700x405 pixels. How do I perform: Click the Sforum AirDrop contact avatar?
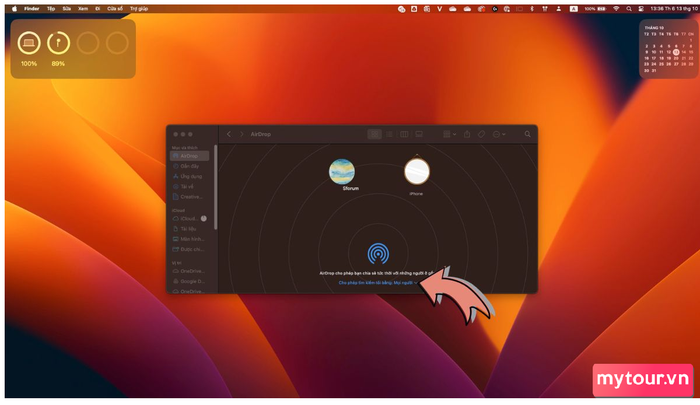[343, 171]
